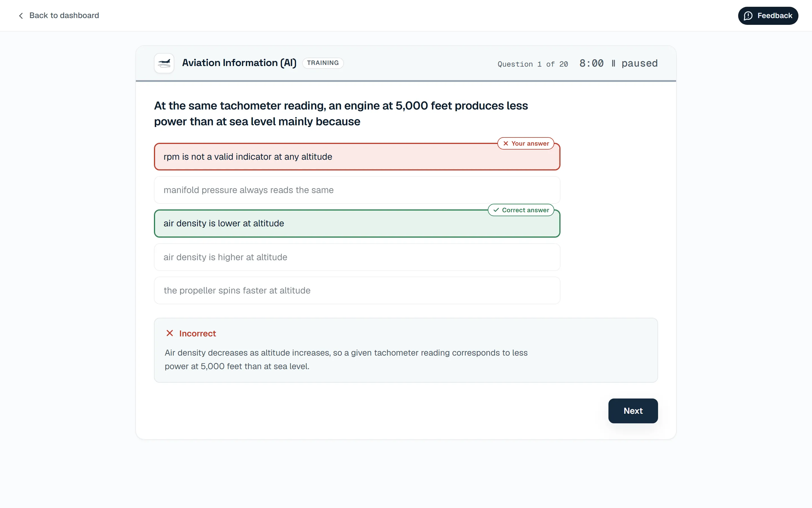Select answer 'air density is lower at altitude'
Viewport: 812px width, 508px height.
(357, 224)
